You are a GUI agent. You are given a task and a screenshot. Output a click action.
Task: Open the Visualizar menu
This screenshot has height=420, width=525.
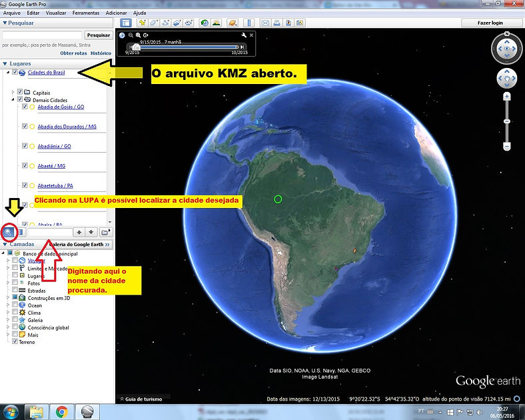coord(56,13)
